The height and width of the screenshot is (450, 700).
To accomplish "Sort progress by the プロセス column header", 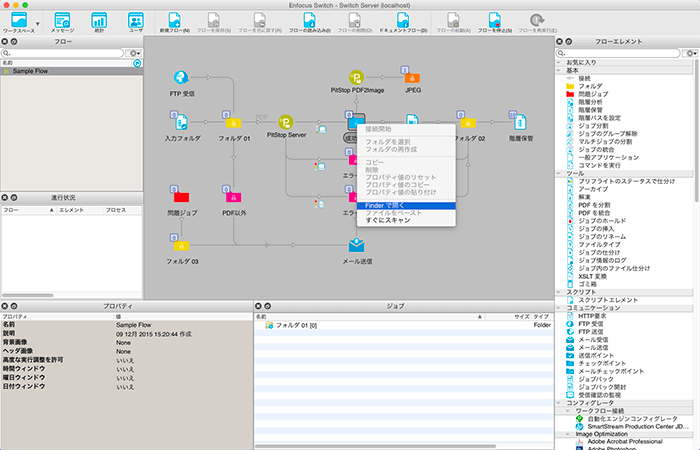I will point(122,210).
